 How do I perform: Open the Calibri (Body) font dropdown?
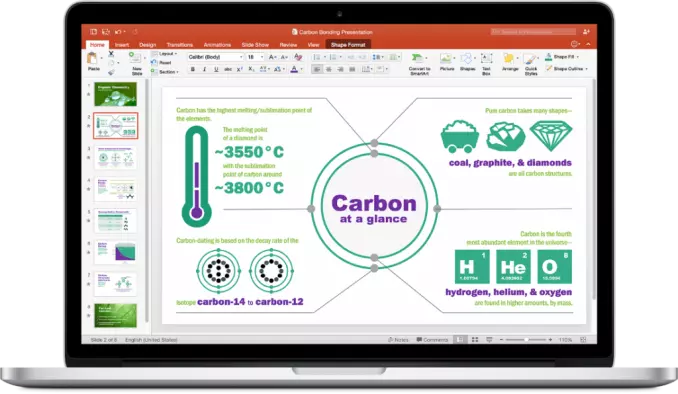(215, 57)
